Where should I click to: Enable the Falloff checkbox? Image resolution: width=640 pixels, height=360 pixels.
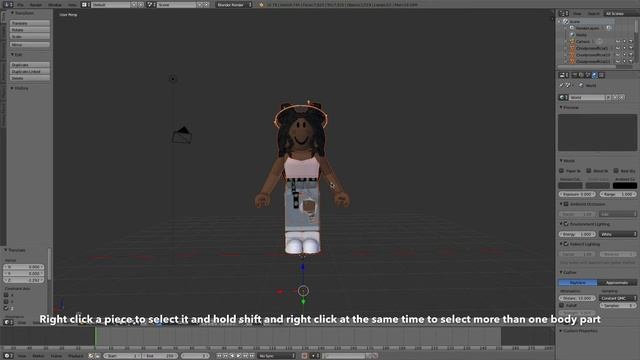click(x=562, y=305)
